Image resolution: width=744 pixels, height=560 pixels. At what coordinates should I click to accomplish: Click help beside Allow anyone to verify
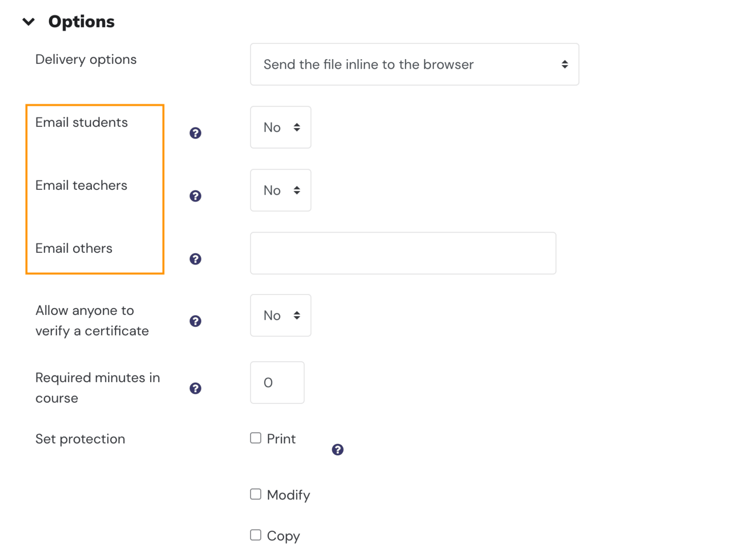pyautogui.click(x=195, y=321)
